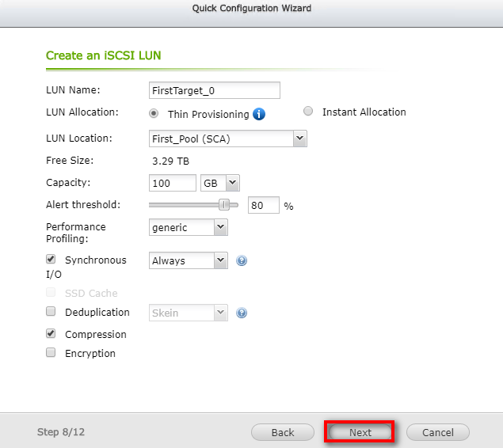Open the LUN Location dropdown
This screenshot has width=503, height=448.
click(x=228, y=139)
